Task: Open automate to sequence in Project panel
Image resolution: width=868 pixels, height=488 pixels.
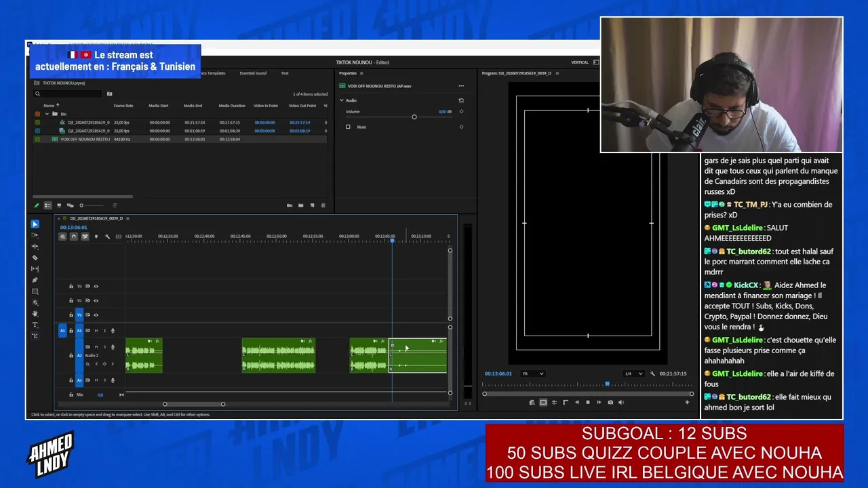Action: click(290, 205)
